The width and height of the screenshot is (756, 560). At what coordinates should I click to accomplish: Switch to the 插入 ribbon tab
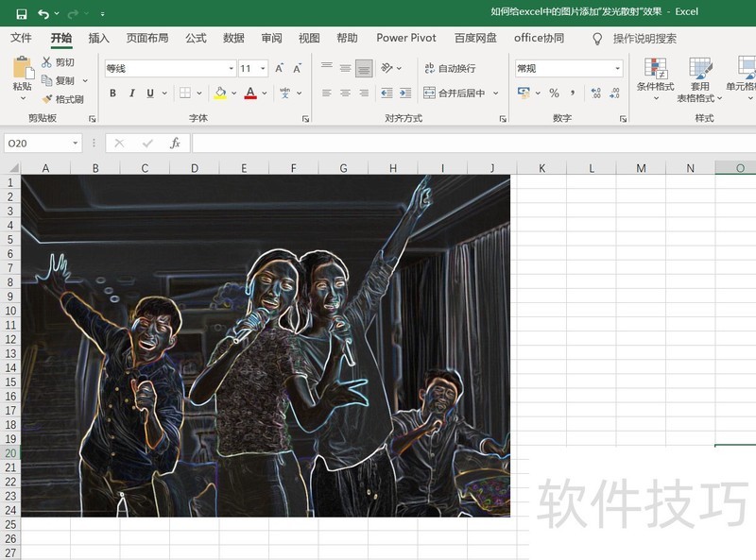[x=97, y=38]
